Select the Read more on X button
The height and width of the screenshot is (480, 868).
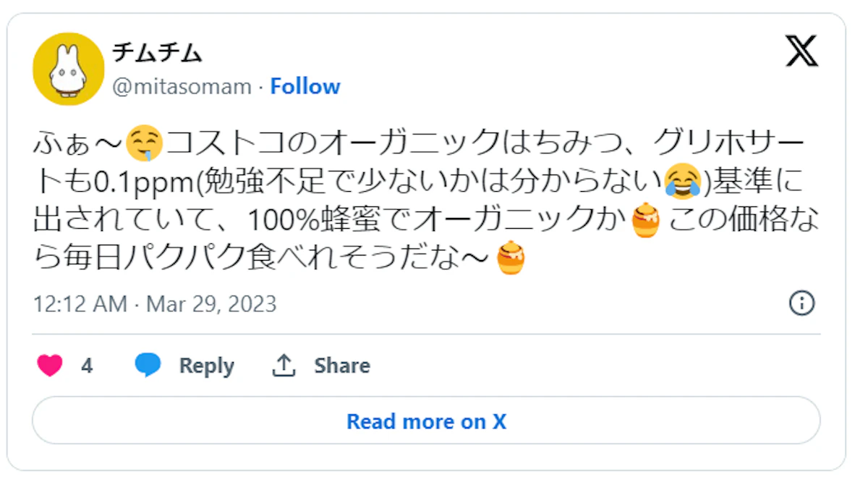(426, 421)
